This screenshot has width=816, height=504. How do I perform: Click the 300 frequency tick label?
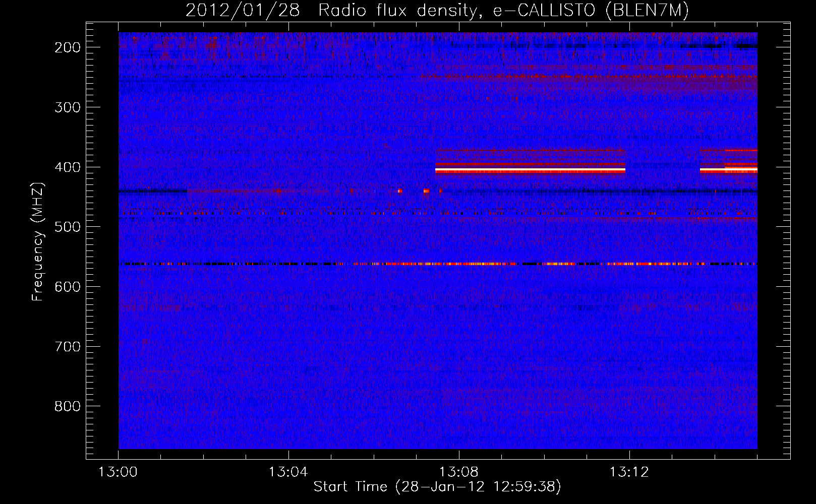pyautogui.click(x=68, y=107)
